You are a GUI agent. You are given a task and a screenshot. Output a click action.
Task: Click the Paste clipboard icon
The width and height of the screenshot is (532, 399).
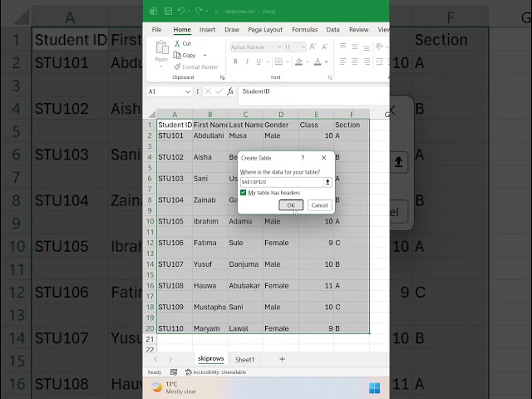162,47
